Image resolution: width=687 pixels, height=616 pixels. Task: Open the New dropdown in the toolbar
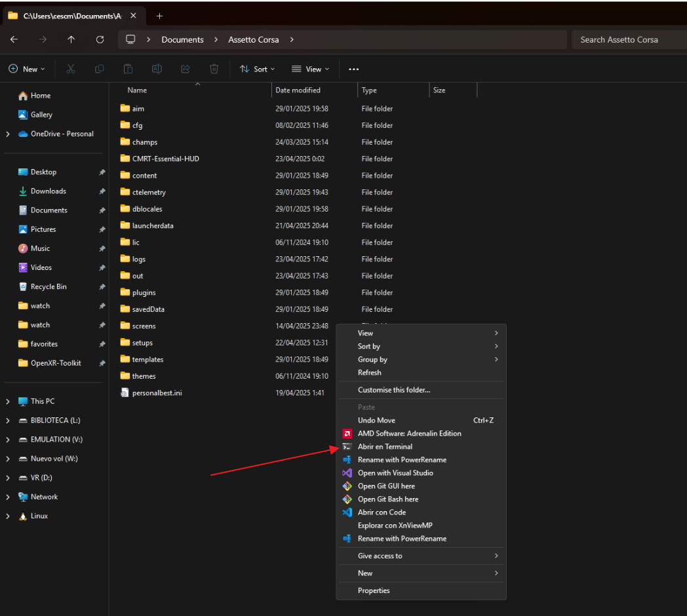[27, 69]
